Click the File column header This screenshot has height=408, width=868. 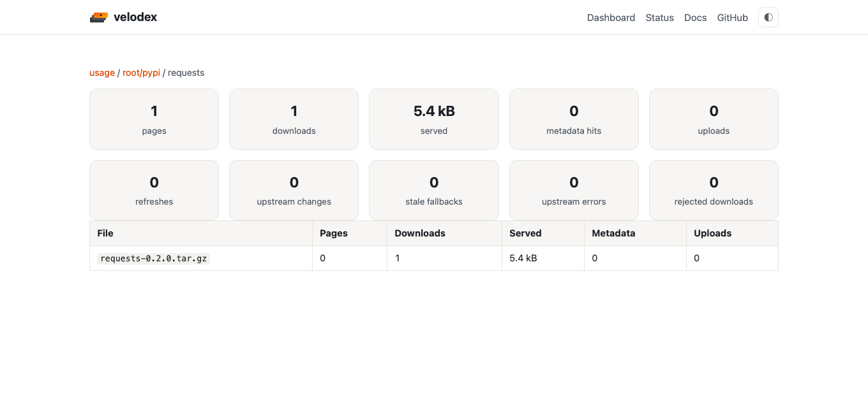pyautogui.click(x=201, y=233)
